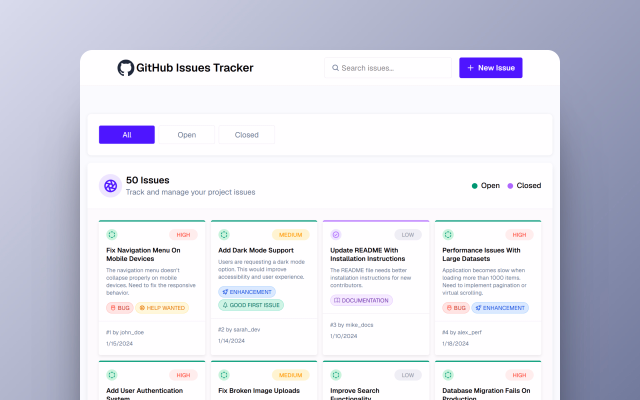The height and width of the screenshot is (400, 640).
Task: Click date 1/18/2024
Action: [x=455, y=344]
